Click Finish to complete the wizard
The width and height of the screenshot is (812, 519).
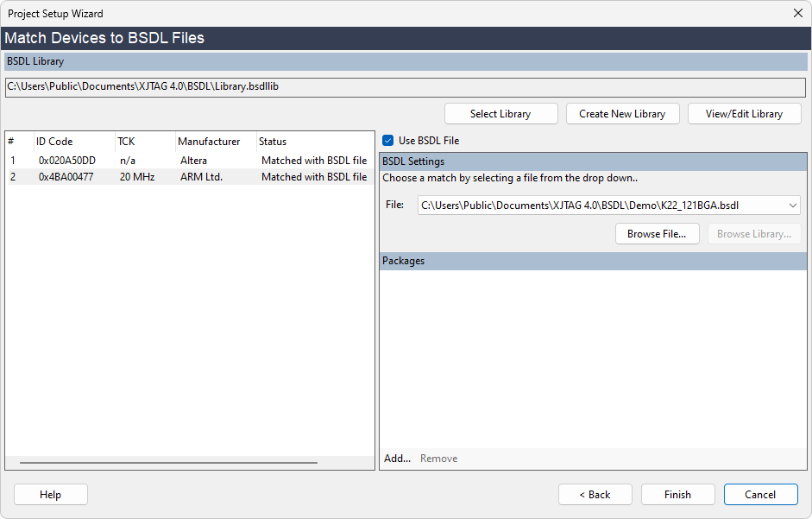coord(677,495)
